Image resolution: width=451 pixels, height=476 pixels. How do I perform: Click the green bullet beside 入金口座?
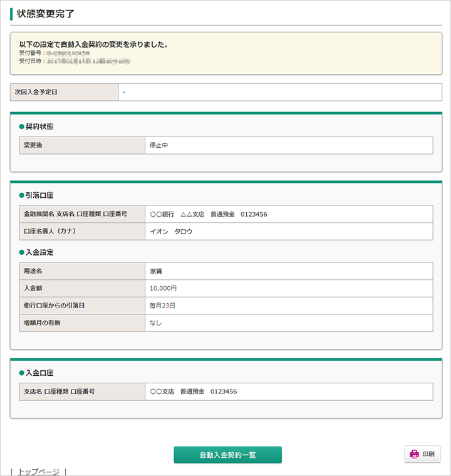[22, 373]
